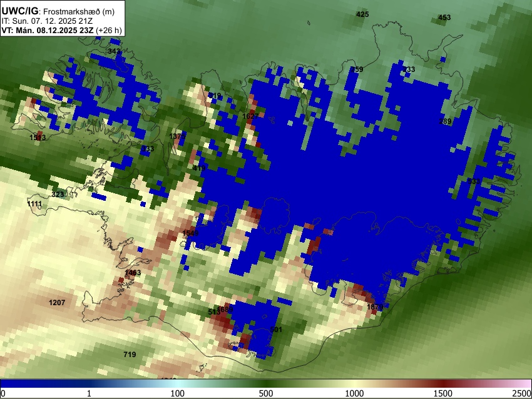Click the legend label 1500
532x399 pixels.
pyautogui.click(x=443, y=393)
